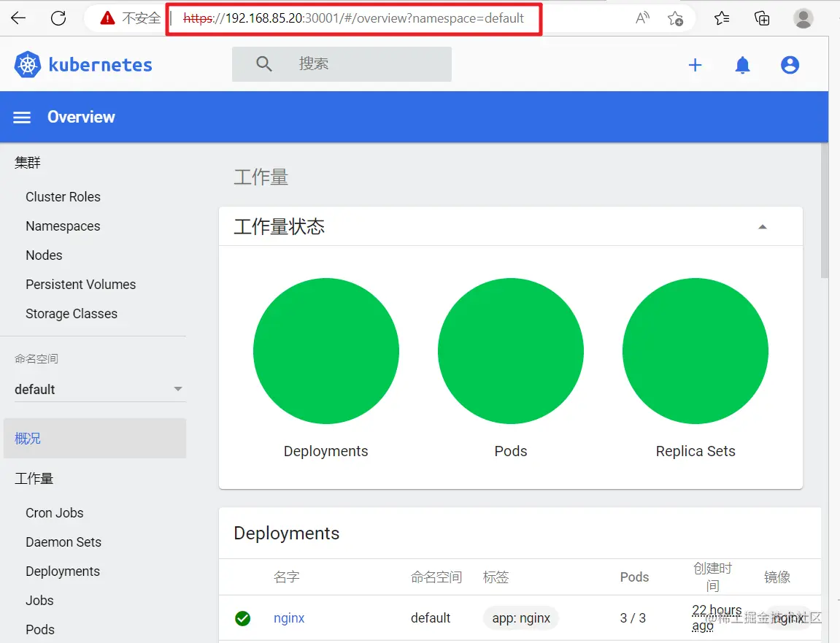Viewport: 840px width, 643px height.
Task: Add this page to favorites star icon
Action: click(x=676, y=19)
